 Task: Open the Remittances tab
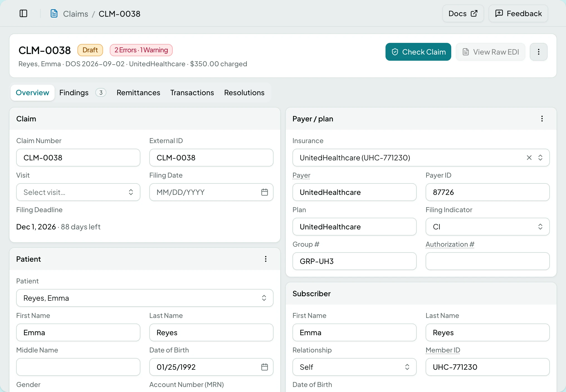138,93
